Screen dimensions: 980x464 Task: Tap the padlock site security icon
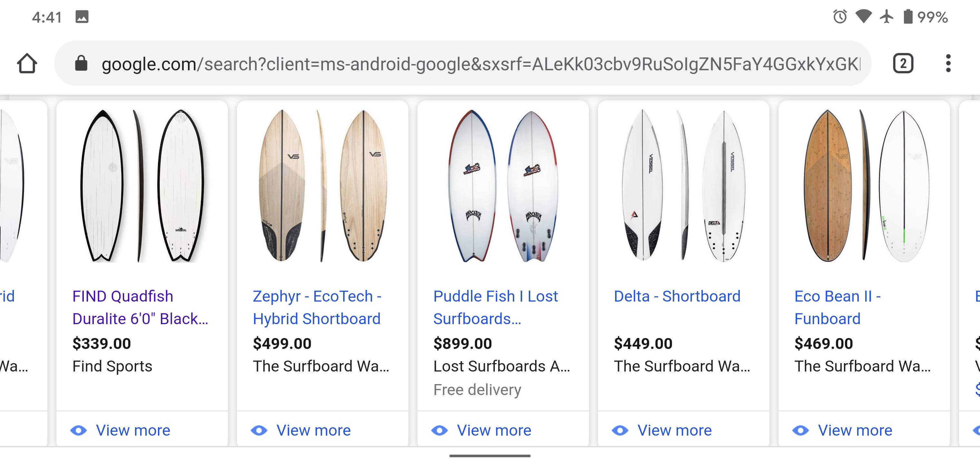pyautogui.click(x=81, y=63)
